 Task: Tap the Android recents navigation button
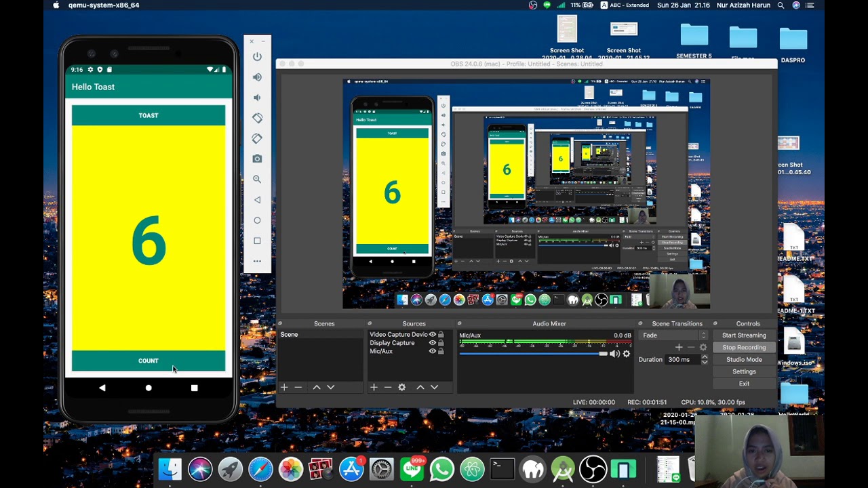coord(194,388)
